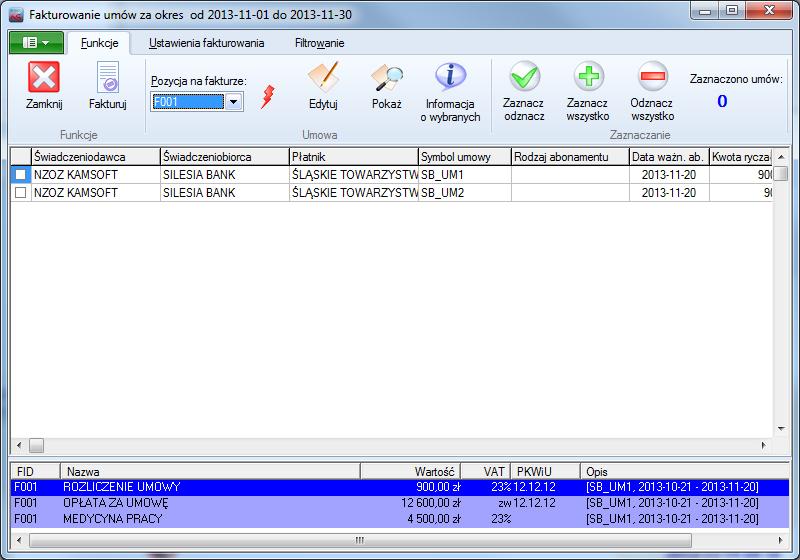Maximize the Fakturowanie umów window
Screen dimensions: 800x560
(732, 11)
